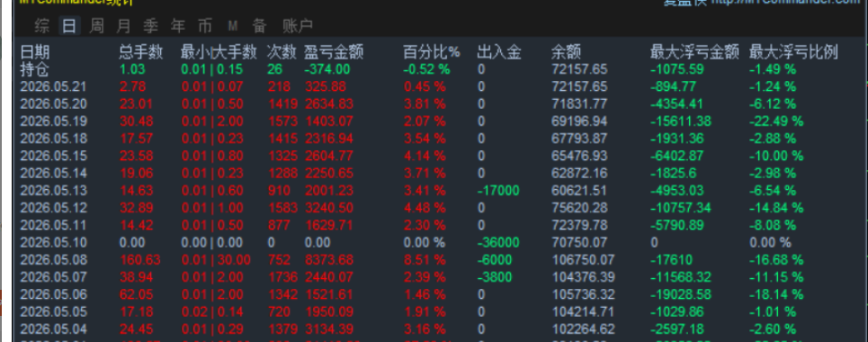This screenshot has width=868, height=342.
Task: Open the 币 tab
Action: 205,25
